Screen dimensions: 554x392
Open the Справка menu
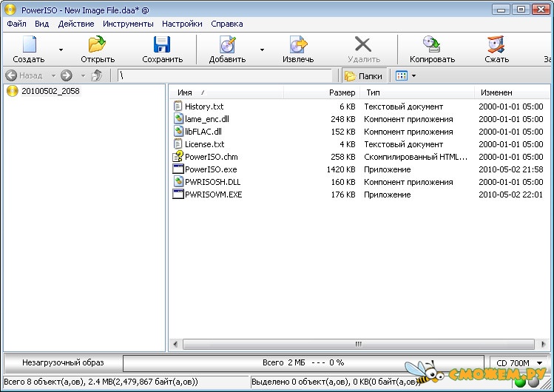pos(227,24)
